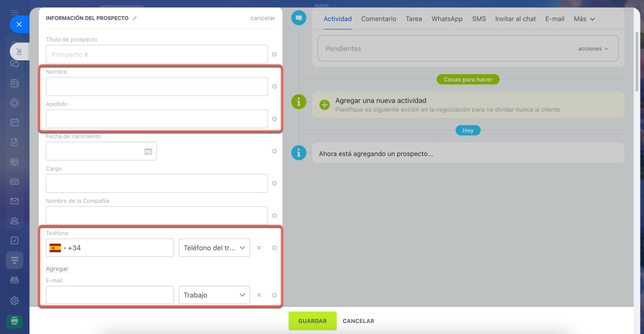Image resolution: width=644 pixels, height=334 pixels.
Task: Open gear settings for Fecha de nacimiento
Action: [x=274, y=151]
